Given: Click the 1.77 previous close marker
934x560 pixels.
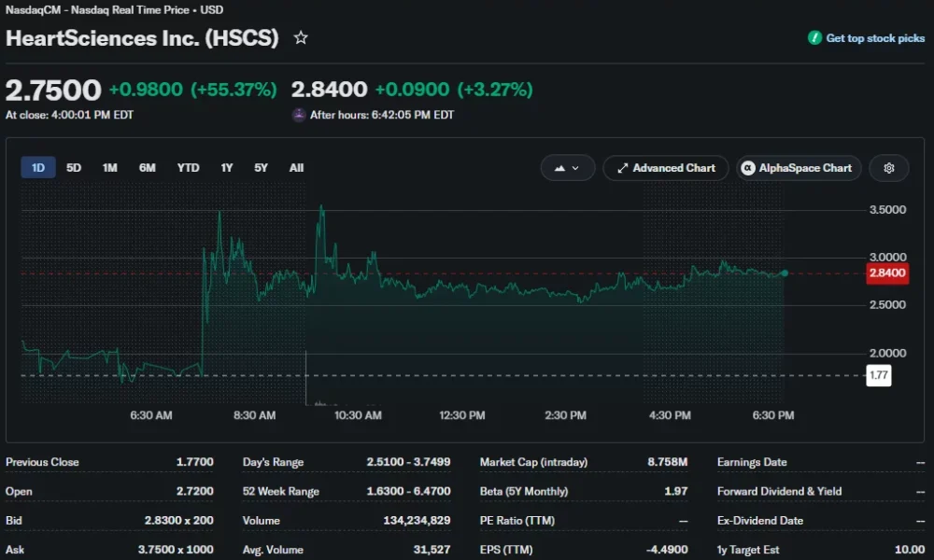Looking at the screenshot, I should coord(879,375).
